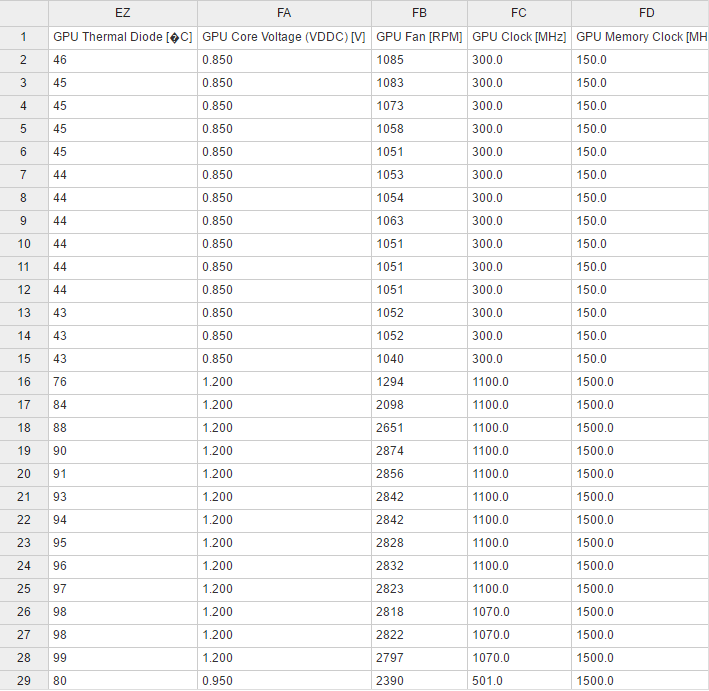Select fan speed cell 2651
Screen dimensions: 709x691
420,428
